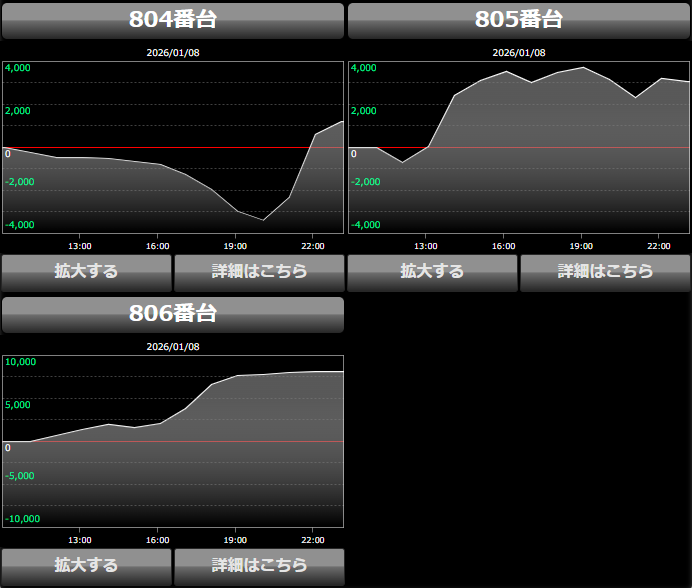Click the 19:00 time label on 806 chart
Screen dimensions: 692x588
[235, 540]
